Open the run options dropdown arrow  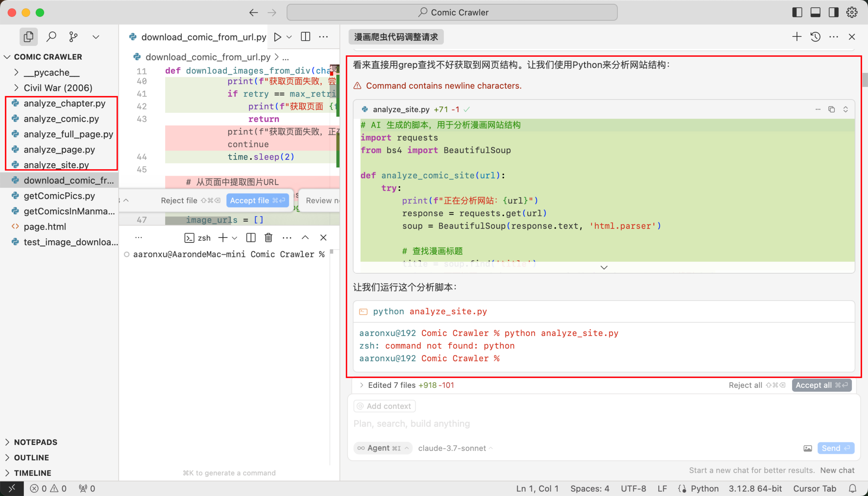point(289,37)
